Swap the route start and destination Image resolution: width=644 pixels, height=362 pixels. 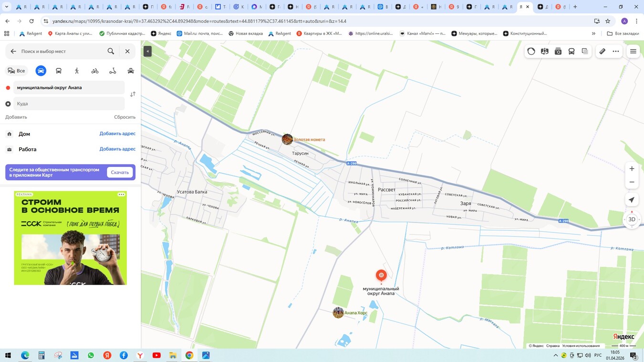click(x=133, y=94)
